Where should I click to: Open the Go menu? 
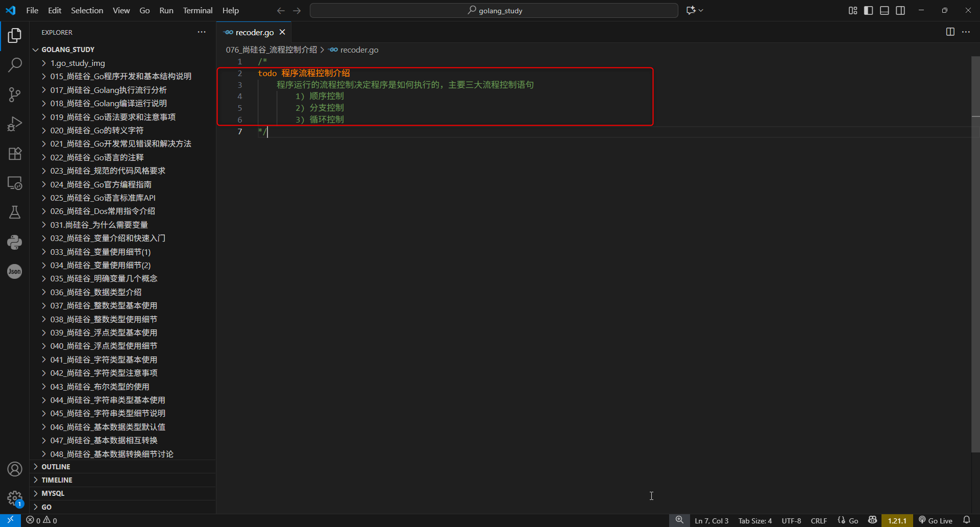point(144,10)
